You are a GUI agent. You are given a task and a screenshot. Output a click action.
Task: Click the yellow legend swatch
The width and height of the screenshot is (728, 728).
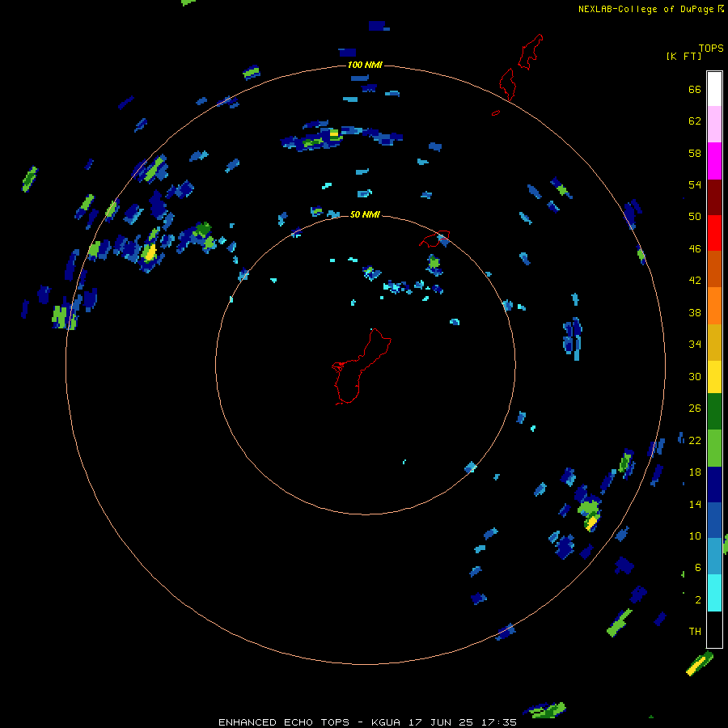point(714,377)
